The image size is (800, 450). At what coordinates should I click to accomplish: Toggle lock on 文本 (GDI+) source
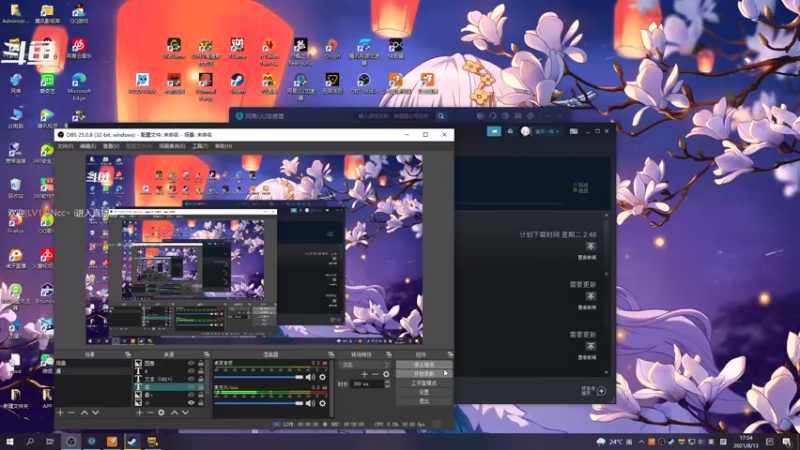(201, 379)
